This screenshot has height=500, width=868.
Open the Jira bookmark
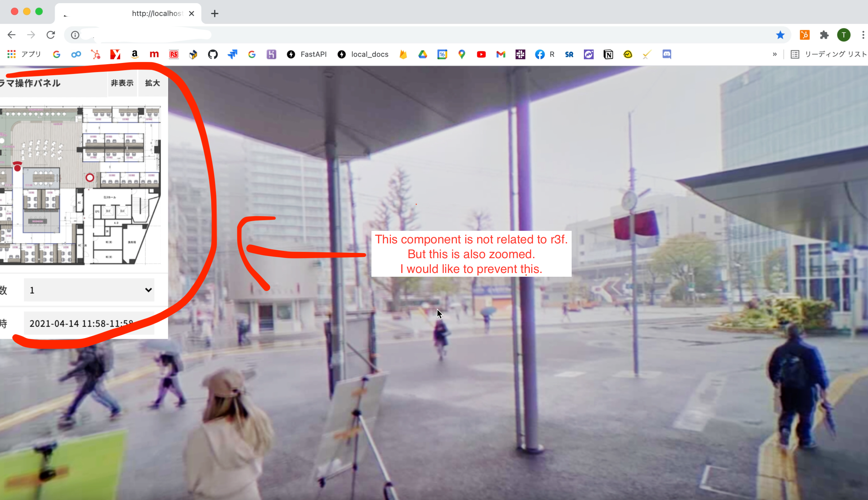232,54
